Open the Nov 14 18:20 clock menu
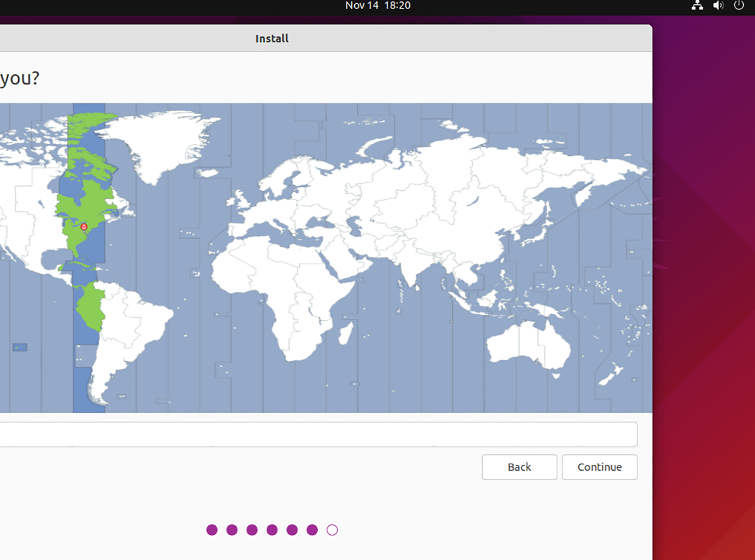 pos(377,6)
